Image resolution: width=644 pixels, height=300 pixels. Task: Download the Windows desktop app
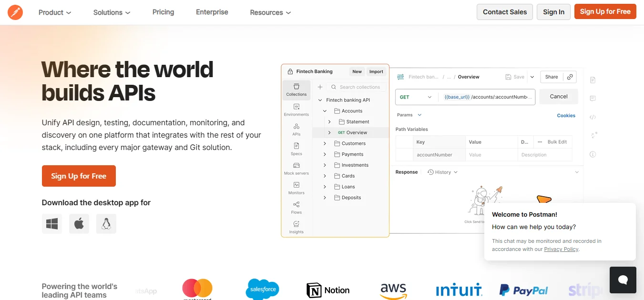click(x=52, y=224)
